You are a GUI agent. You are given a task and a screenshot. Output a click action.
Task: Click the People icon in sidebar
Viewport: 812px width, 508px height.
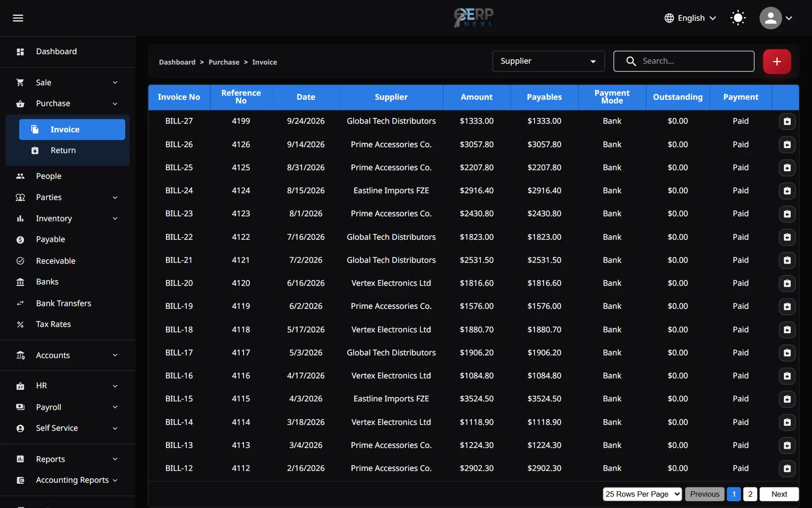(x=20, y=176)
